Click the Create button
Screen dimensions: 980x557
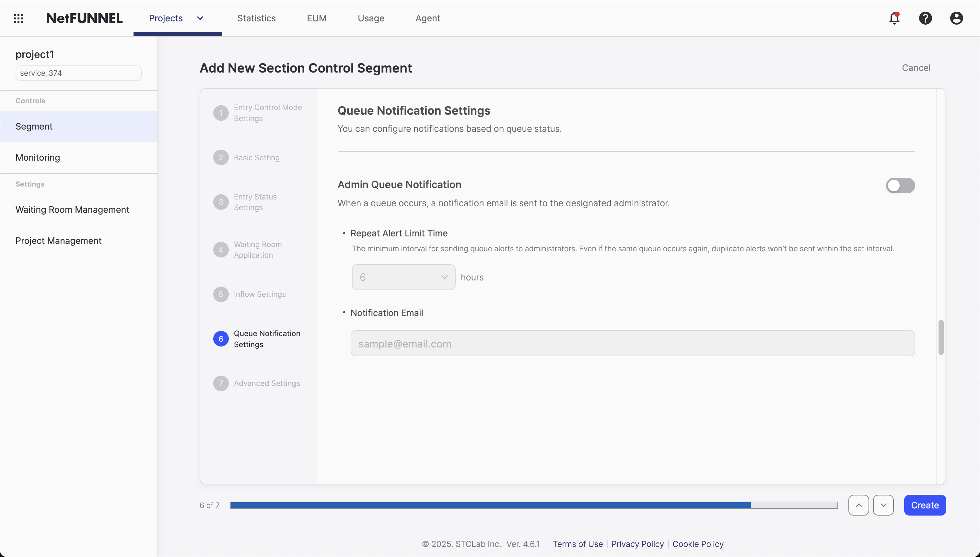coord(925,505)
